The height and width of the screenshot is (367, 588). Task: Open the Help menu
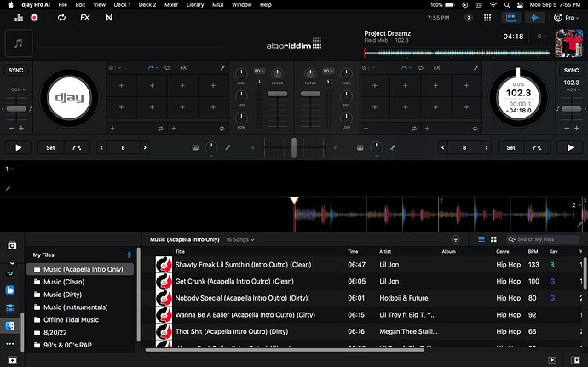tap(266, 5)
